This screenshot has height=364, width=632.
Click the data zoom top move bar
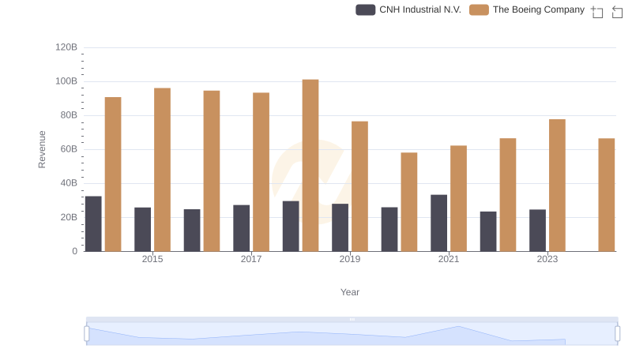point(352,319)
